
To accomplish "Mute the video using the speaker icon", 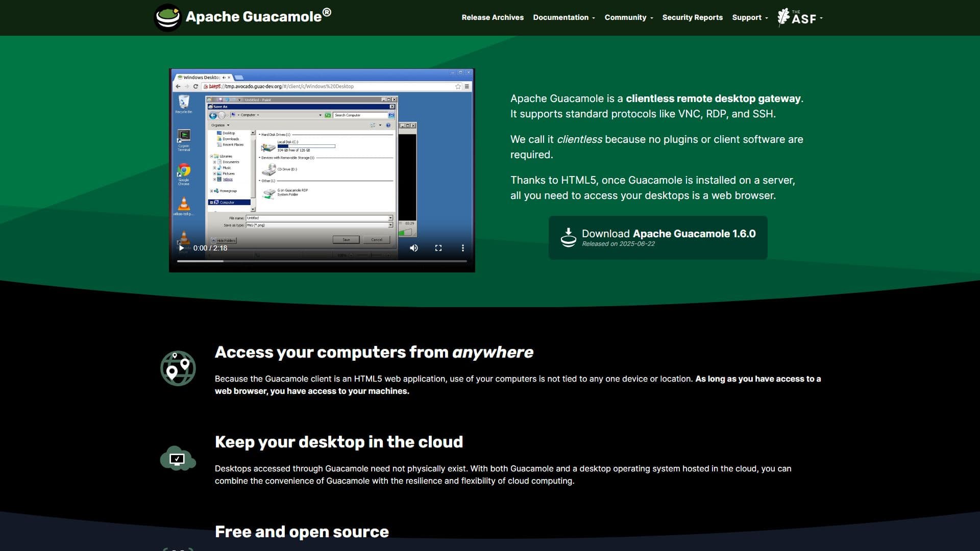I will pos(414,248).
